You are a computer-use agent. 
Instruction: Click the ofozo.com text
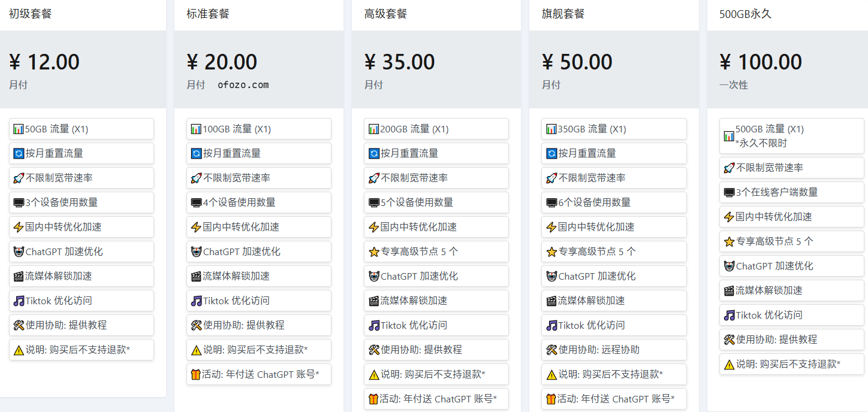click(243, 85)
